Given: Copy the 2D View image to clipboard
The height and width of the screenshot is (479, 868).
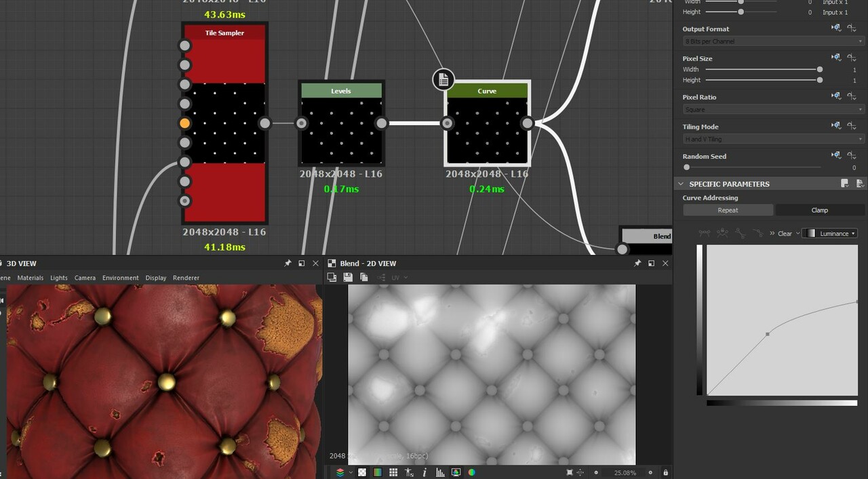Looking at the screenshot, I should coord(363,277).
